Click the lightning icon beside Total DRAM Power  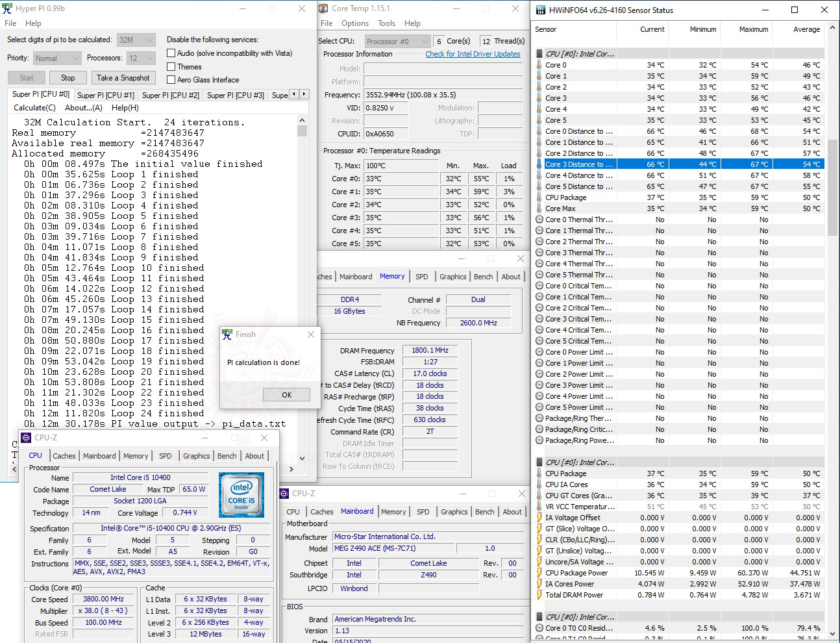539,595
